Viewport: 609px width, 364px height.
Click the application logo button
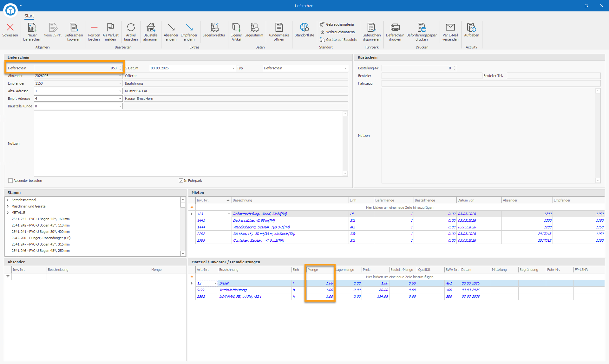10,10
